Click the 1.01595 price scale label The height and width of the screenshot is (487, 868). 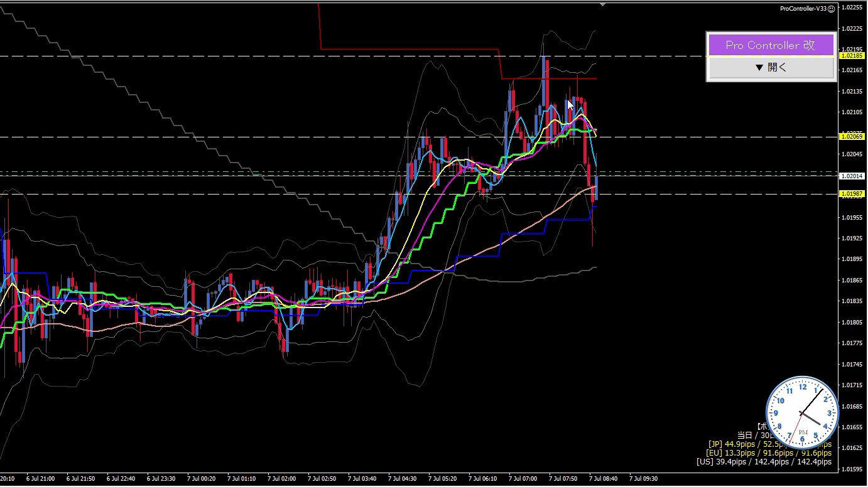pyautogui.click(x=852, y=469)
